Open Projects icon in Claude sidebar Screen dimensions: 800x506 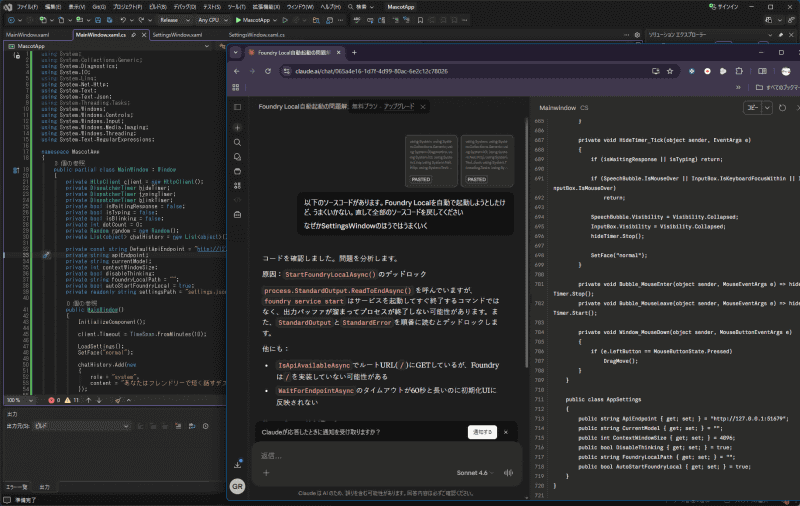click(x=237, y=171)
